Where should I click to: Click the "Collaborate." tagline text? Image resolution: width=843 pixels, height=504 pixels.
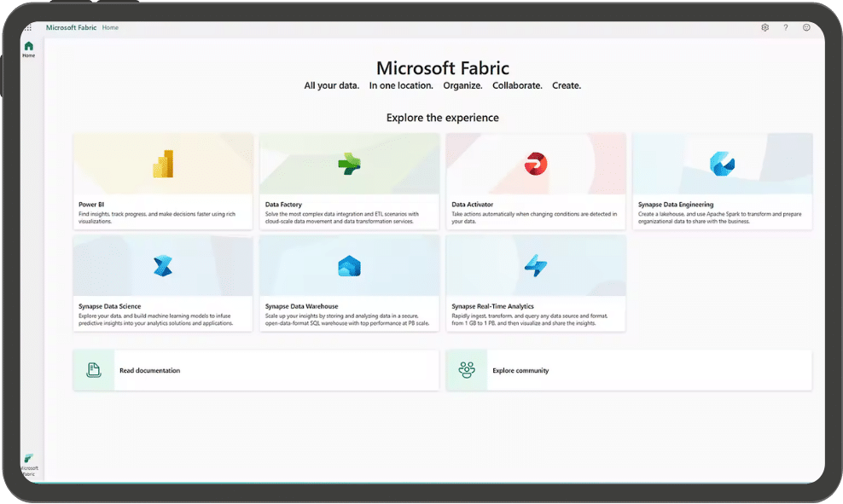517,85
